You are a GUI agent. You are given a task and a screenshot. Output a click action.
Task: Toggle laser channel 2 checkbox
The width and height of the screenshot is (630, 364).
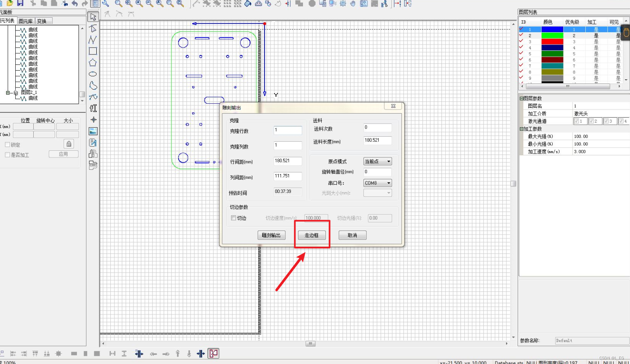[x=592, y=121]
